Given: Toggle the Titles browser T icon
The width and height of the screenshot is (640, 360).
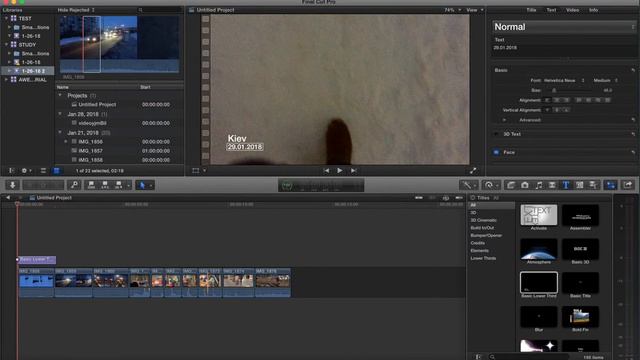Looking at the screenshot, I should click(x=566, y=185).
